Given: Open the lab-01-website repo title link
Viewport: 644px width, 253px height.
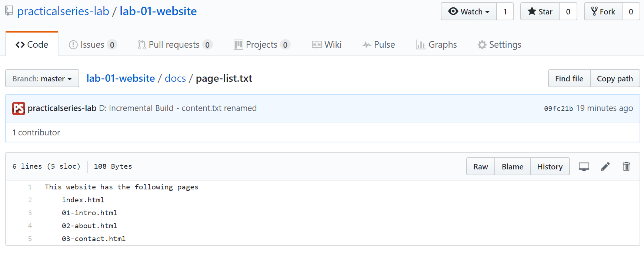Looking at the screenshot, I should tap(158, 11).
